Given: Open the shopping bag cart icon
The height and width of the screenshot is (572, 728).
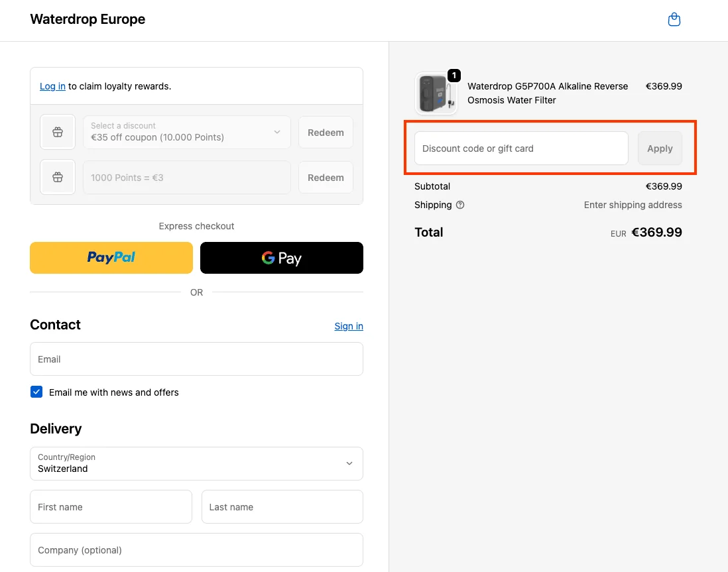Looking at the screenshot, I should click(674, 19).
